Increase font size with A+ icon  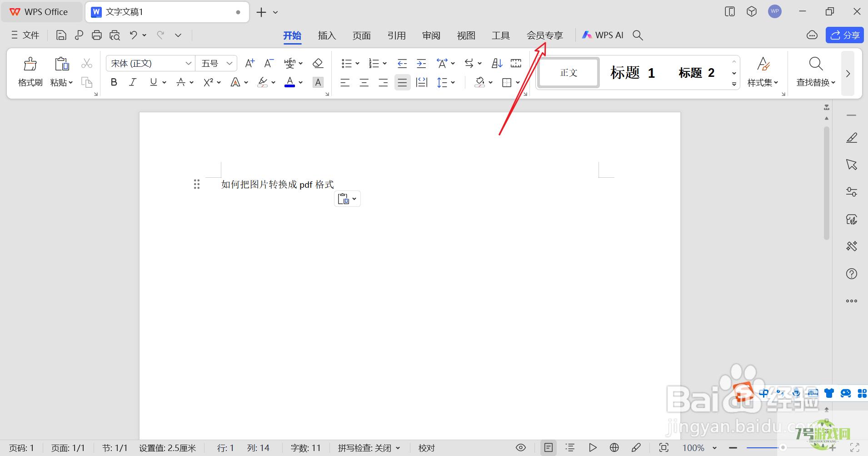pyautogui.click(x=249, y=63)
